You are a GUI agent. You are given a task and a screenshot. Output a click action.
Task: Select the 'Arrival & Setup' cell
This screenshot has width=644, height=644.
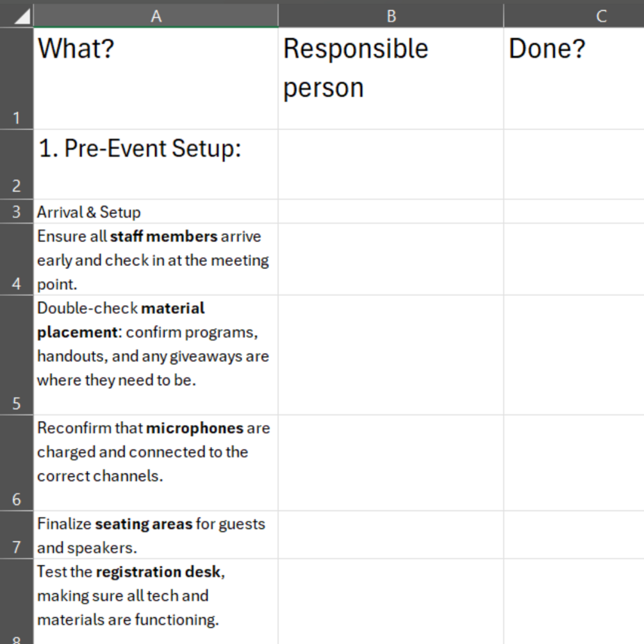[156, 211]
